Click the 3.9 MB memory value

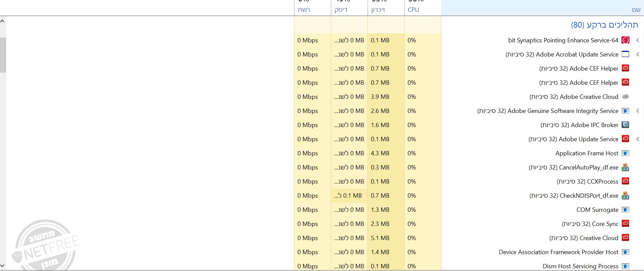click(x=380, y=97)
